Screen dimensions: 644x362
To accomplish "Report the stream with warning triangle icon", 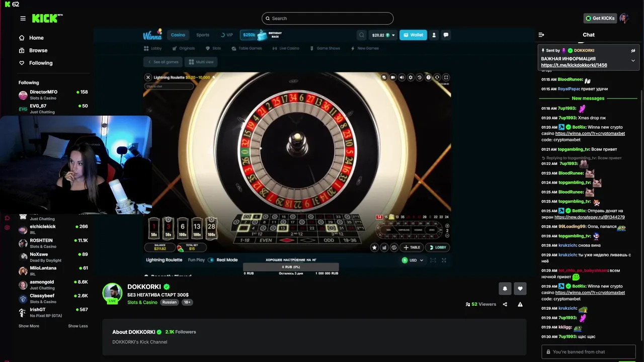I will 520,304.
